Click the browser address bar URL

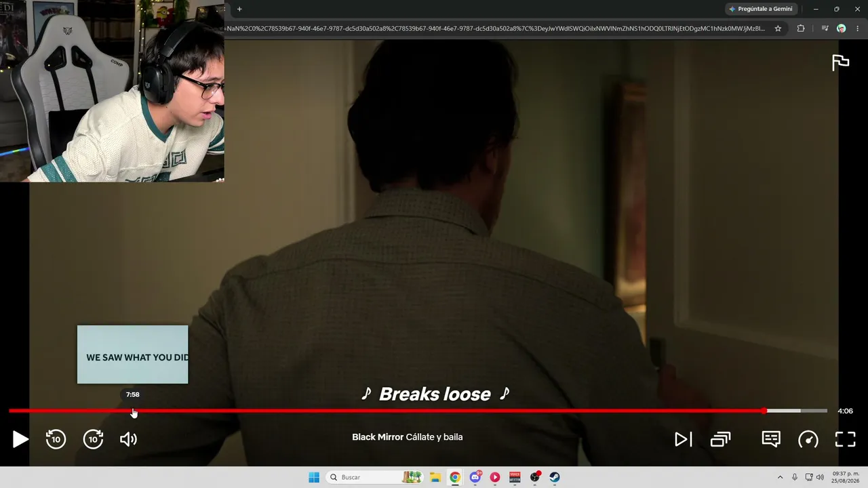tap(496, 28)
